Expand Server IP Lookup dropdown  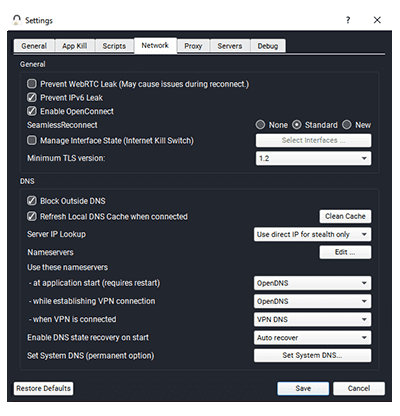pyautogui.click(x=312, y=234)
